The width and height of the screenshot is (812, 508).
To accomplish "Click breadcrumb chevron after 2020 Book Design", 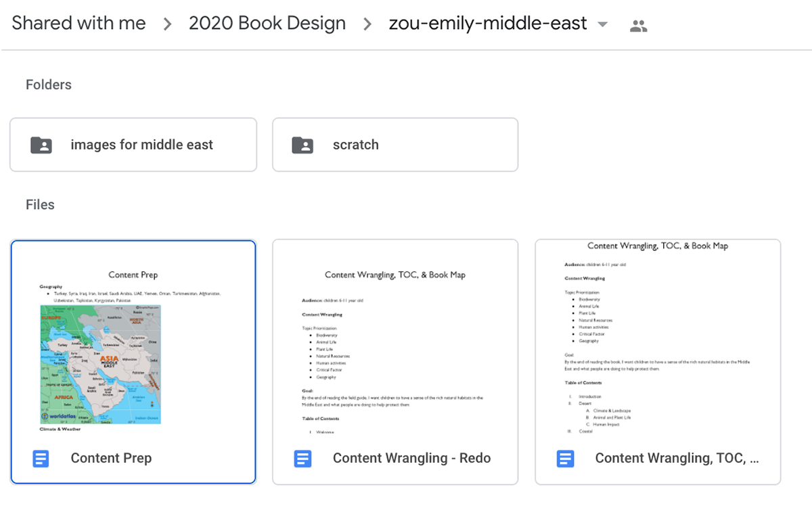I will [367, 24].
